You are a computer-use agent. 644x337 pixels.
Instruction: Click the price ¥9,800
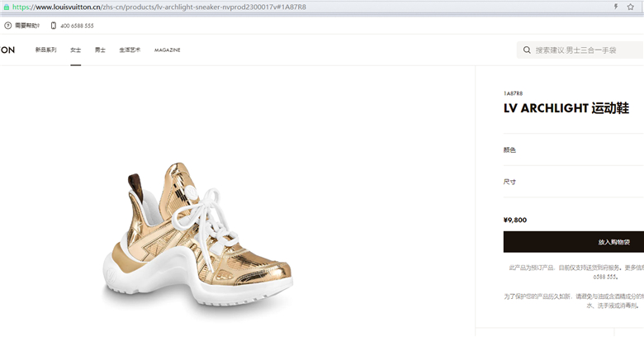pos(515,220)
